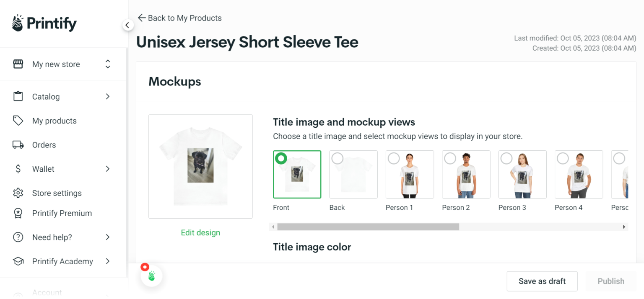Open the green support chat widget

[x=151, y=276]
